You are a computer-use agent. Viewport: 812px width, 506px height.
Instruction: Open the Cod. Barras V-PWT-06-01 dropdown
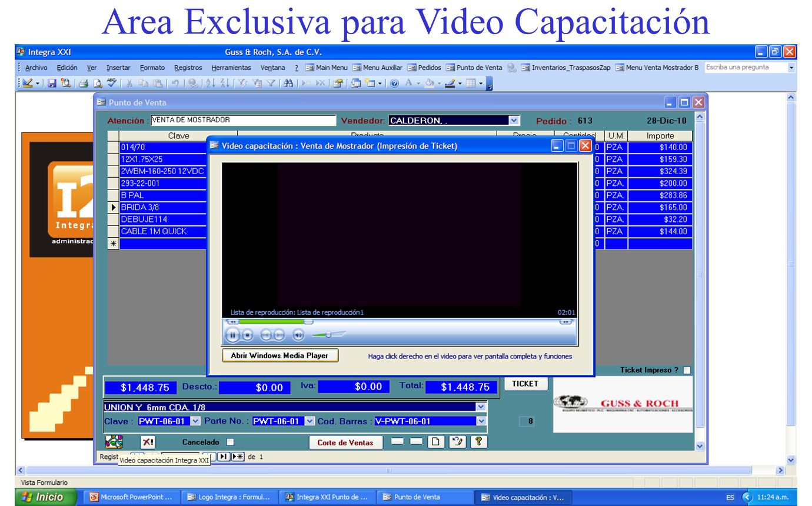point(481,421)
